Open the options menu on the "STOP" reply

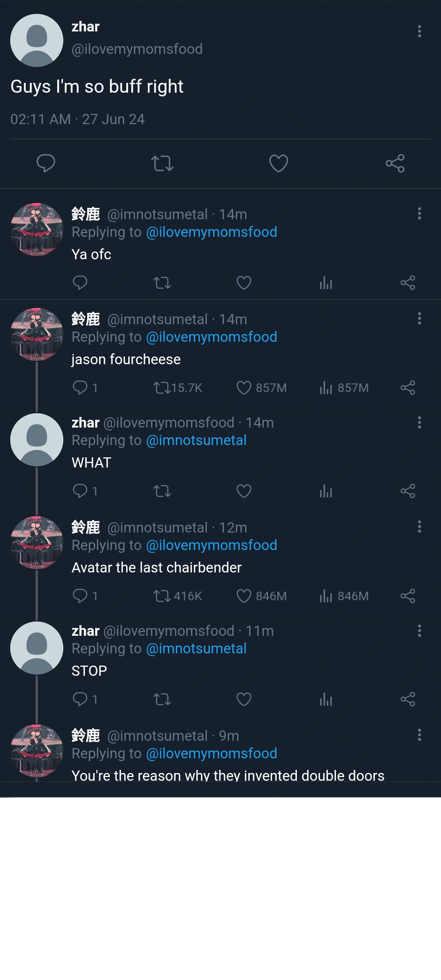pyautogui.click(x=419, y=630)
